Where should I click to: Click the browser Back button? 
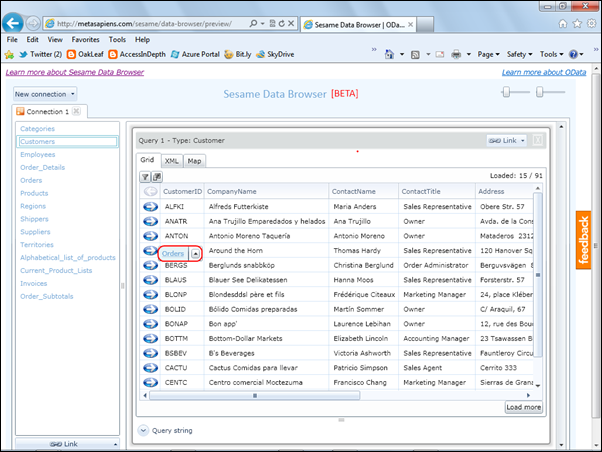(14, 21)
